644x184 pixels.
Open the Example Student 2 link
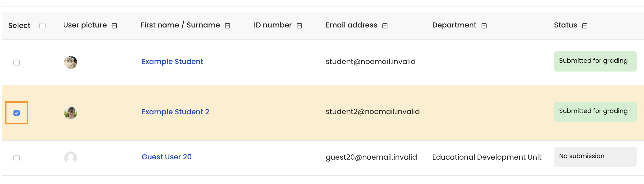[x=175, y=112]
